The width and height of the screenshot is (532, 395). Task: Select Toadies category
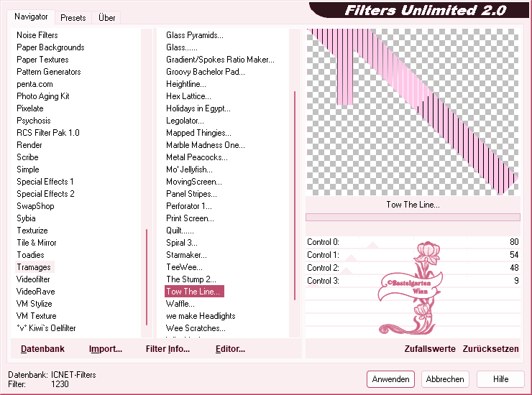pyautogui.click(x=30, y=255)
